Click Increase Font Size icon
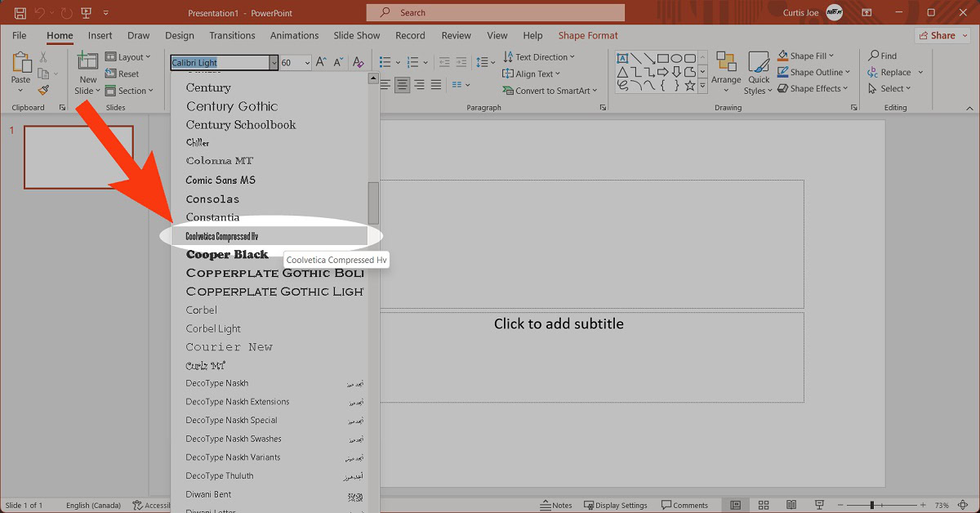The height and width of the screenshot is (513, 980). pos(321,63)
